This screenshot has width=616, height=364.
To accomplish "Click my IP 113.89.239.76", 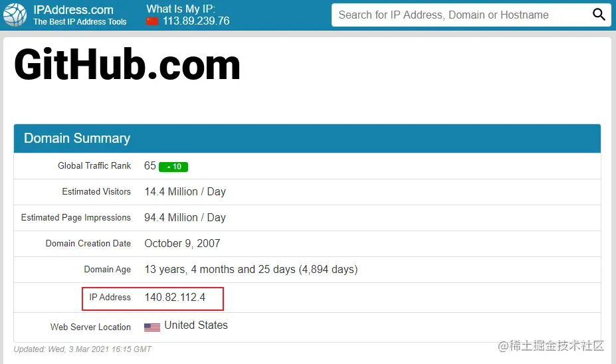I will pyautogui.click(x=196, y=21).
